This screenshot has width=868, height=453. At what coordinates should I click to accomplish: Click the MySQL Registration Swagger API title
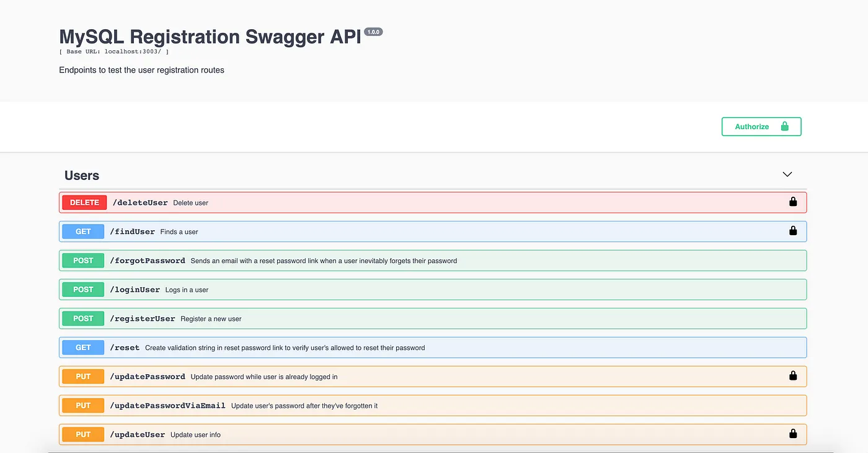click(210, 36)
